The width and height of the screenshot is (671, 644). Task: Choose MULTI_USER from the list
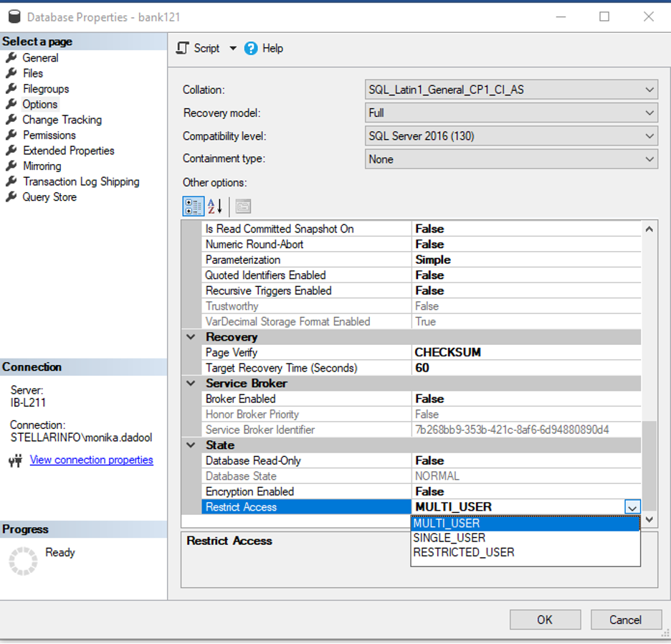[525, 524]
